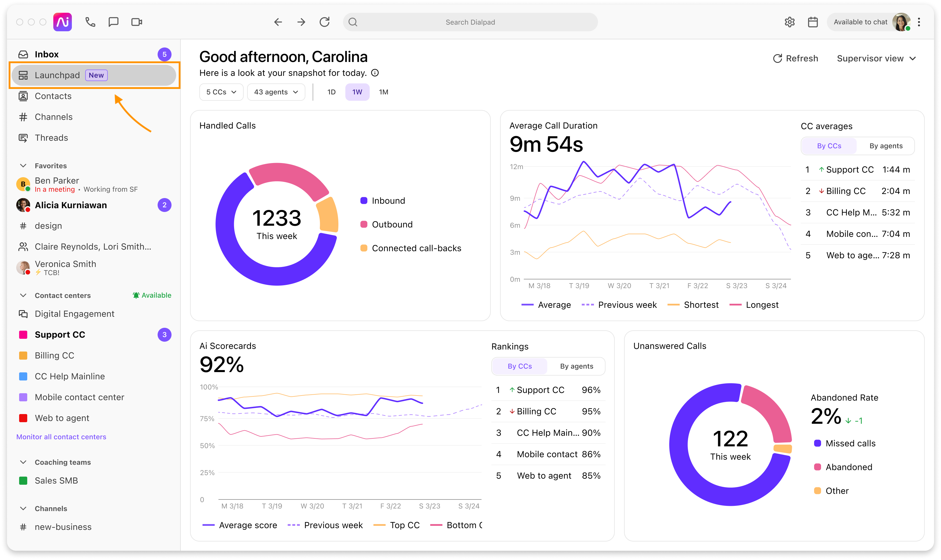Click the Threads sidebar icon
Screen dimensions: 941x560
(x=23, y=138)
